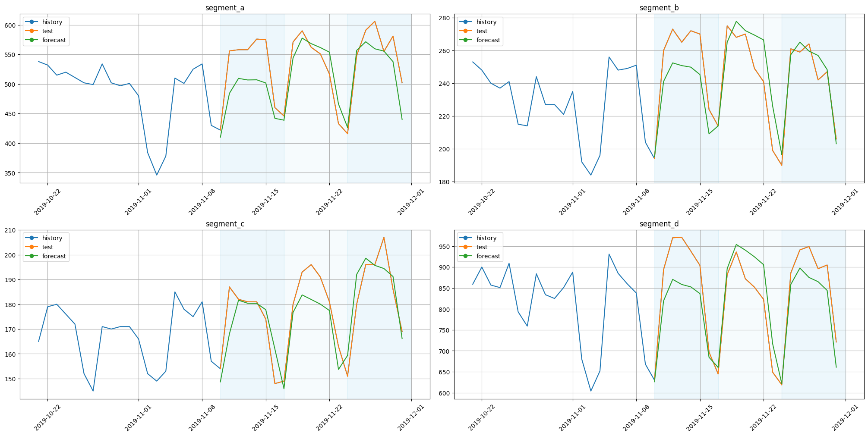Click the segment_a chart title
This screenshot has width=868, height=436.
click(225, 8)
